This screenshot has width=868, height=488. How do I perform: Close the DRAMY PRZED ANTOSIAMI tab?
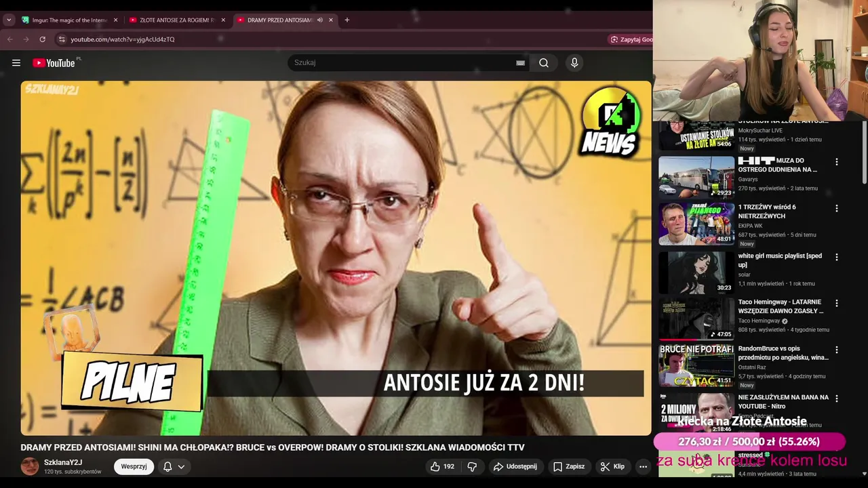(x=331, y=20)
